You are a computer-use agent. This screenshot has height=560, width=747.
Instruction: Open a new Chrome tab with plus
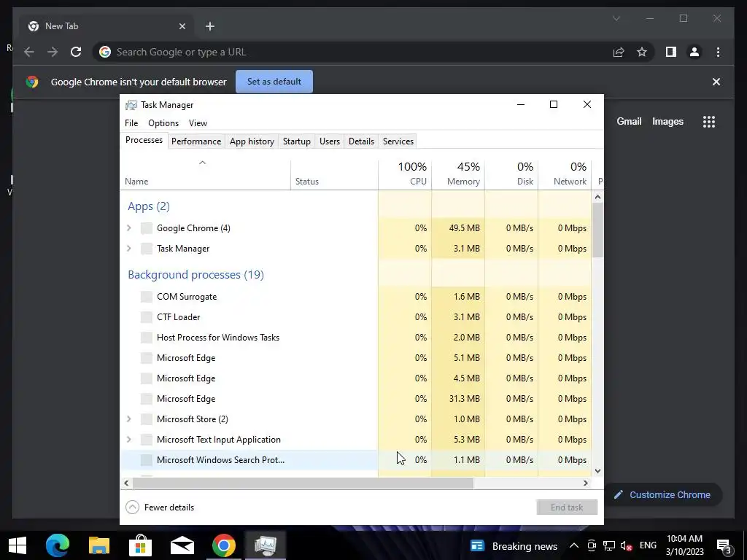(x=210, y=26)
